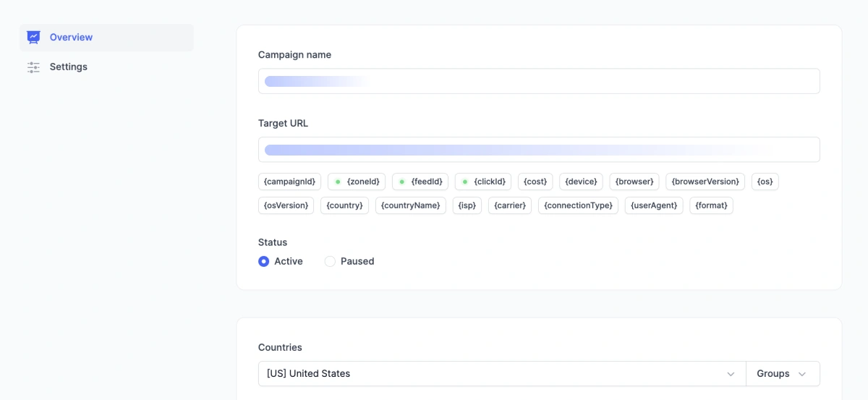Click the Overview presentation chart icon
Screen dimensions: 868x400
pyautogui.click(x=33, y=37)
